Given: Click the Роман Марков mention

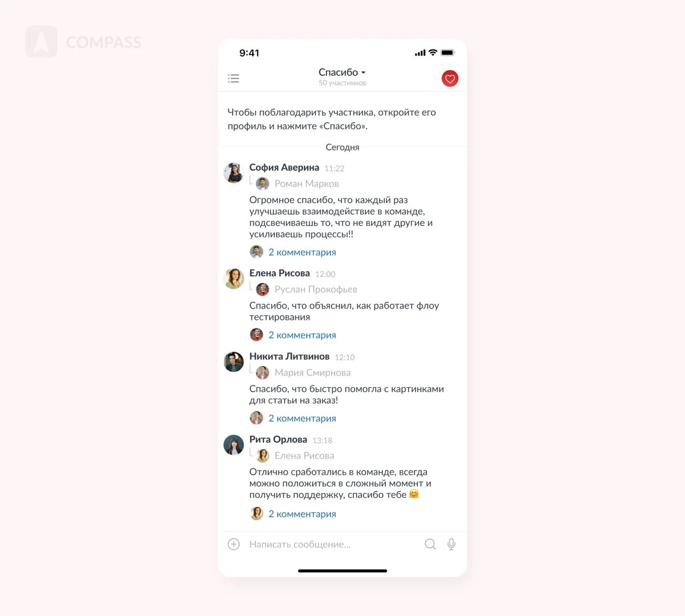Looking at the screenshot, I should pyautogui.click(x=307, y=184).
